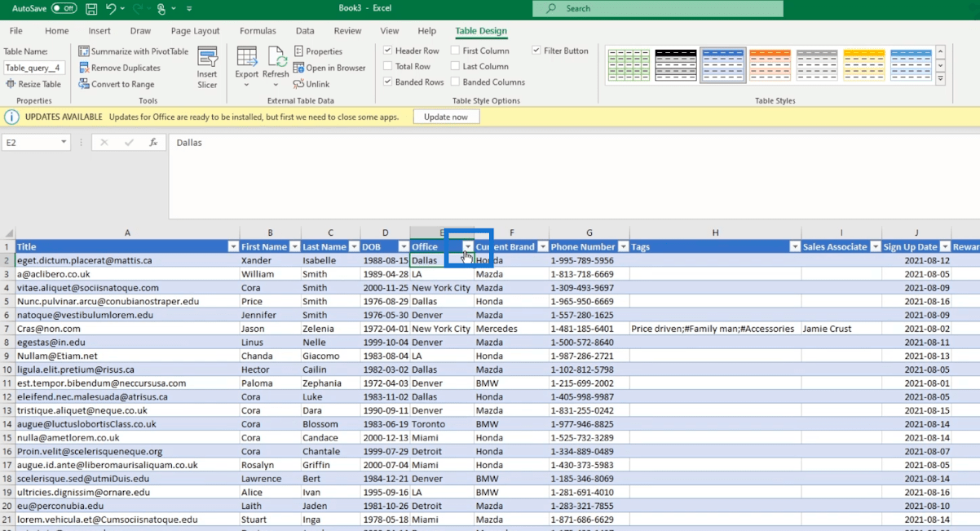The image size is (980, 531).
Task: Click the Unlink button
Action: [x=311, y=84]
